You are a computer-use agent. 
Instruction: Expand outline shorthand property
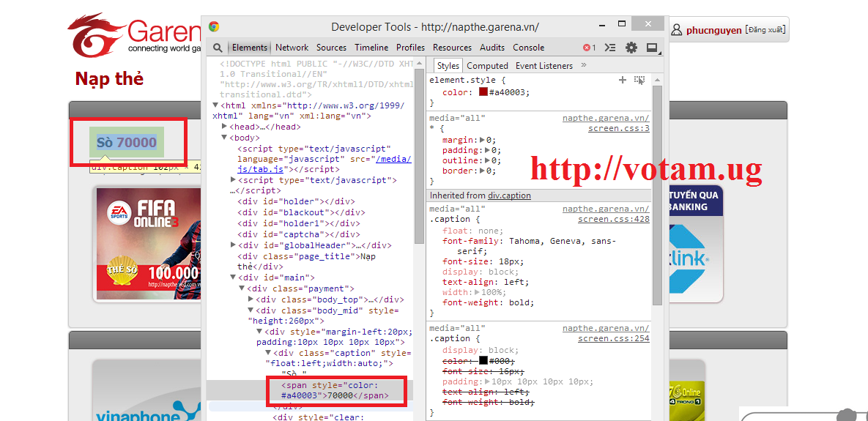[x=487, y=161]
